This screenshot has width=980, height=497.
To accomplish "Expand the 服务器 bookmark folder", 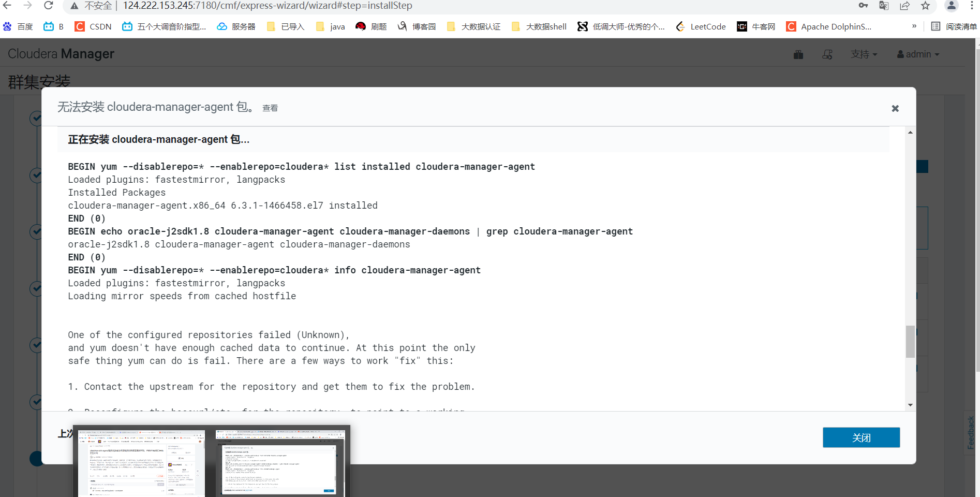I will click(x=236, y=26).
